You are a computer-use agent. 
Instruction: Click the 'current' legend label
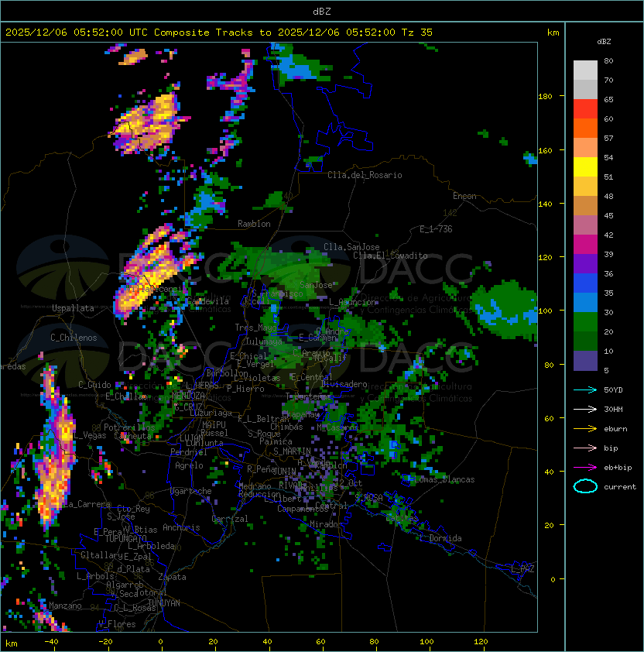coord(620,487)
